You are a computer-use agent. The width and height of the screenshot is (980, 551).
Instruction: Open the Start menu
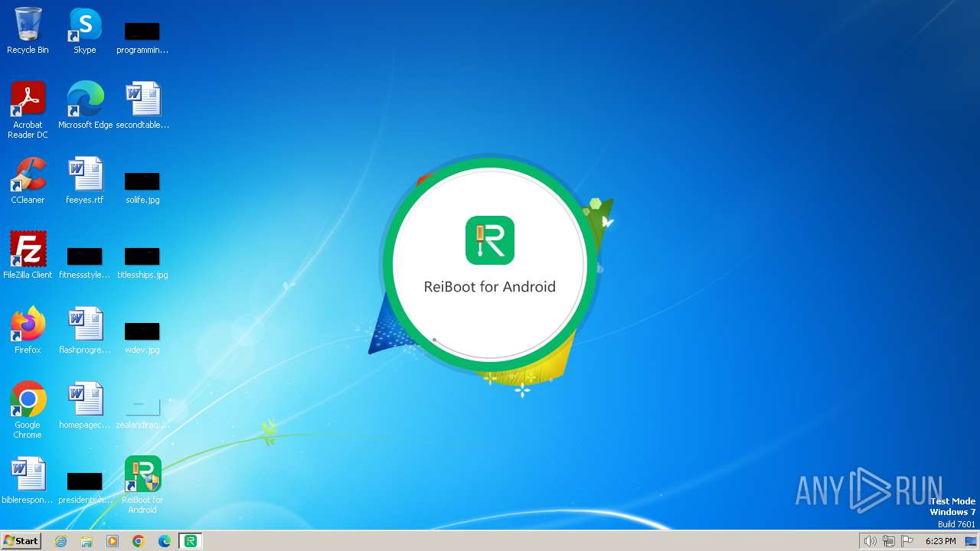[x=21, y=541]
